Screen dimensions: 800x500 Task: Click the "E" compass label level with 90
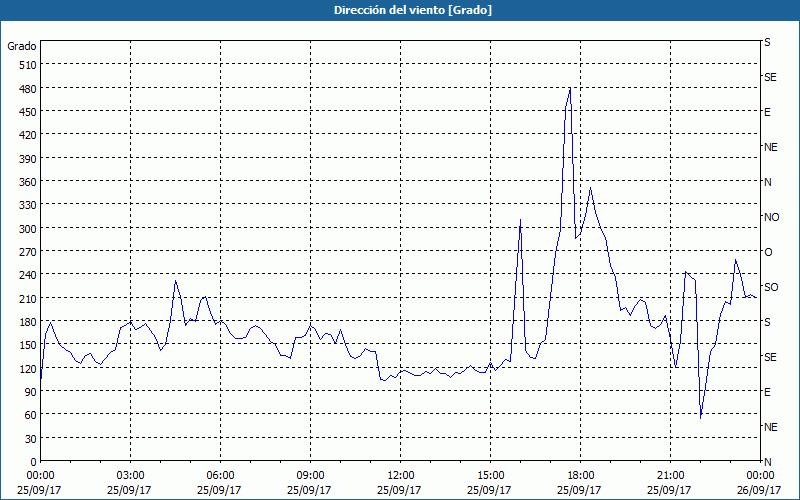(x=767, y=392)
